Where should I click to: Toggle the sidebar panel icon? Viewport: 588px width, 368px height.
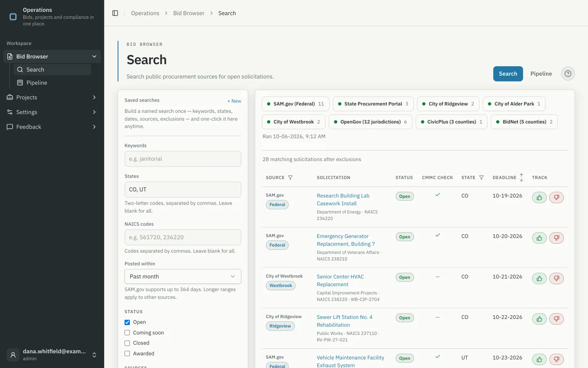click(x=115, y=13)
